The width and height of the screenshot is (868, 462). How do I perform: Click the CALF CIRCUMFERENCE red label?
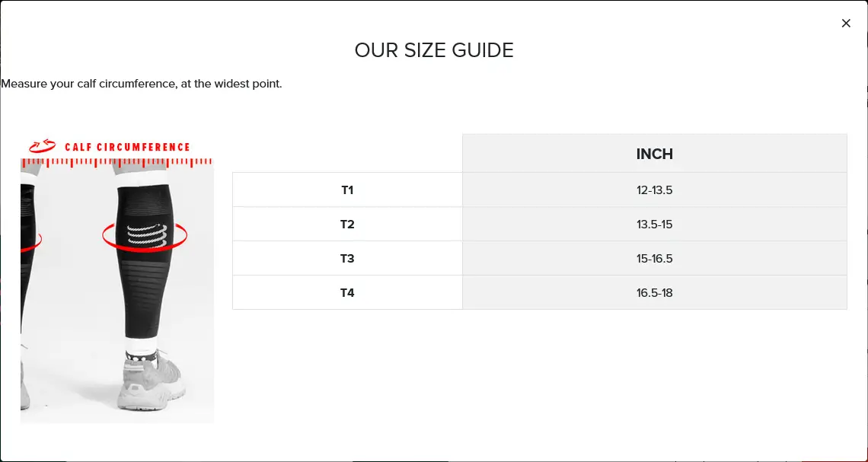tap(127, 147)
